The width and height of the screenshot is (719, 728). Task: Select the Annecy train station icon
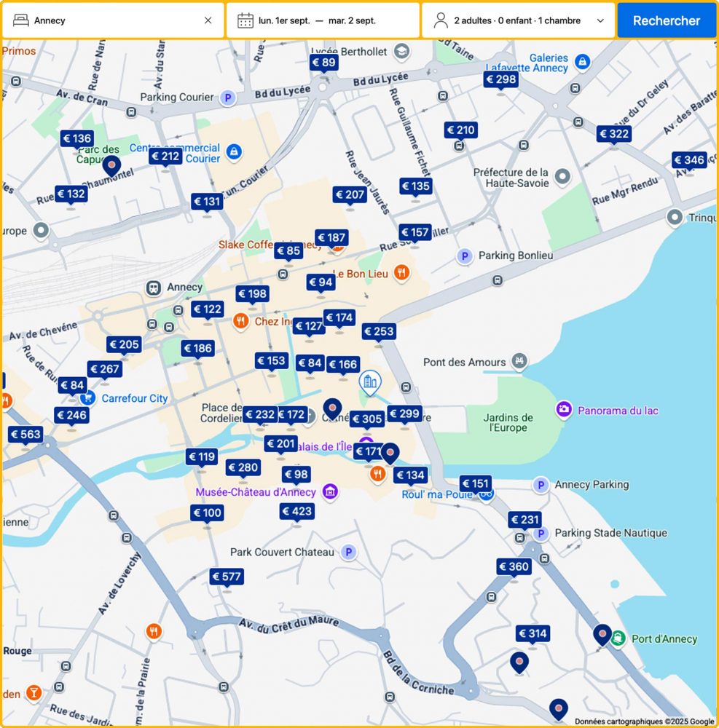[x=154, y=288]
